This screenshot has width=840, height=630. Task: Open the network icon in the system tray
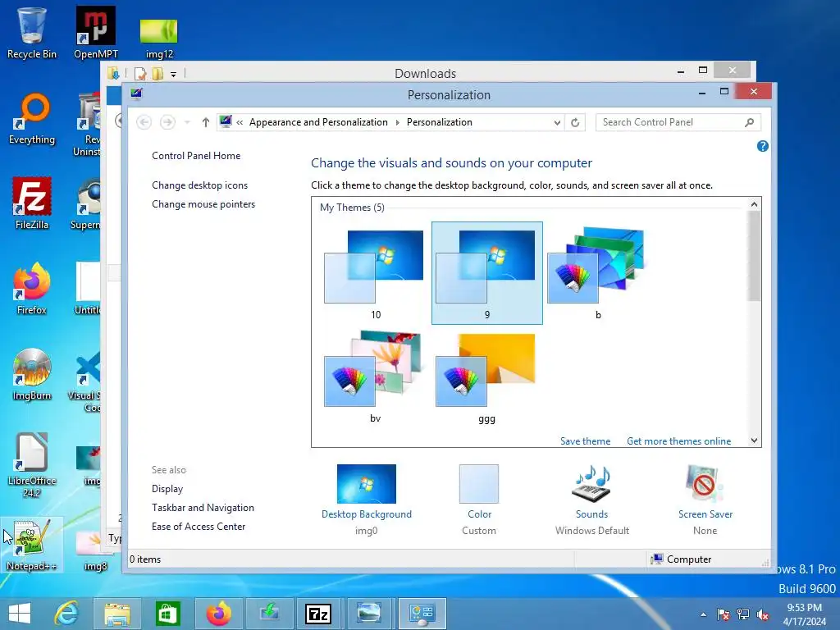tap(743, 614)
